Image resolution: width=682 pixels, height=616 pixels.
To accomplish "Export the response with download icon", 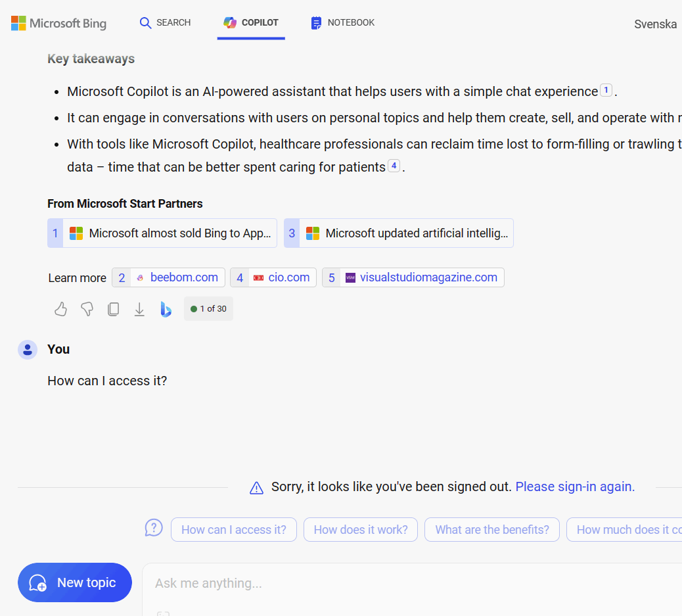I will click(139, 309).
